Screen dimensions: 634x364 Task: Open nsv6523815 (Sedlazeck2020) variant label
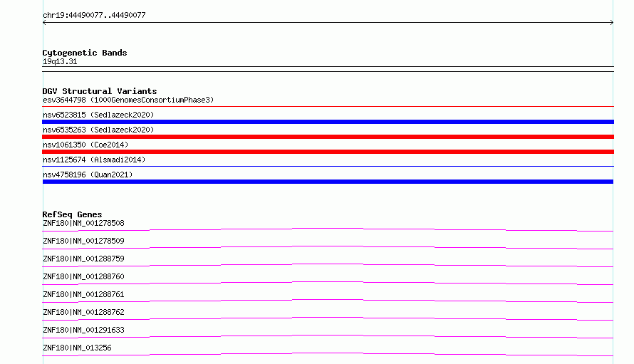coord(98,115)
